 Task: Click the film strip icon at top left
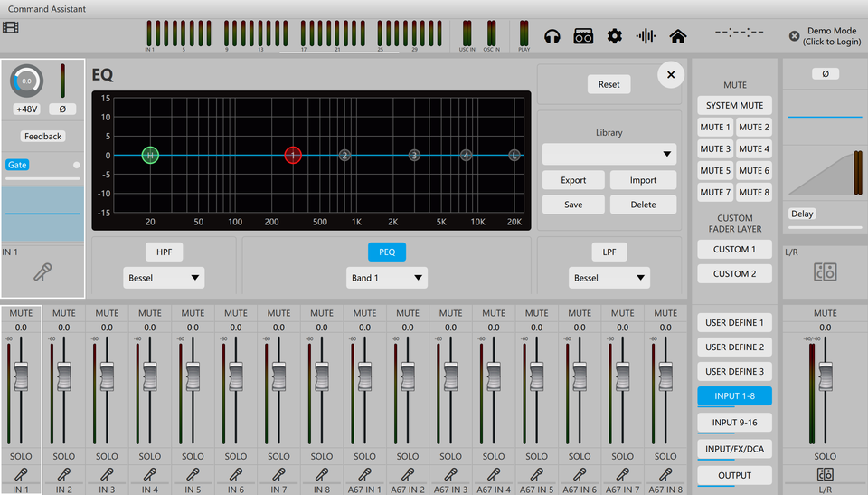[10, 26]
